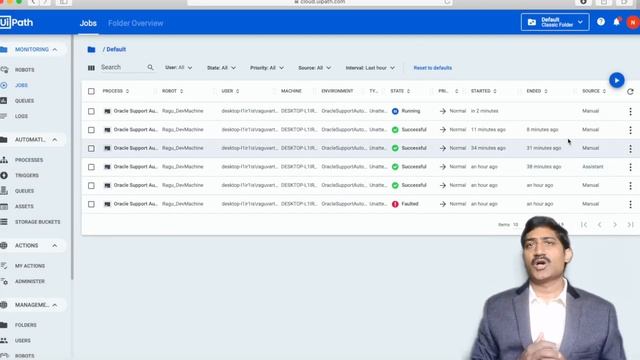640x360 pixels.
Task: Open Processes in sidebar
Action: pos(29,160)
